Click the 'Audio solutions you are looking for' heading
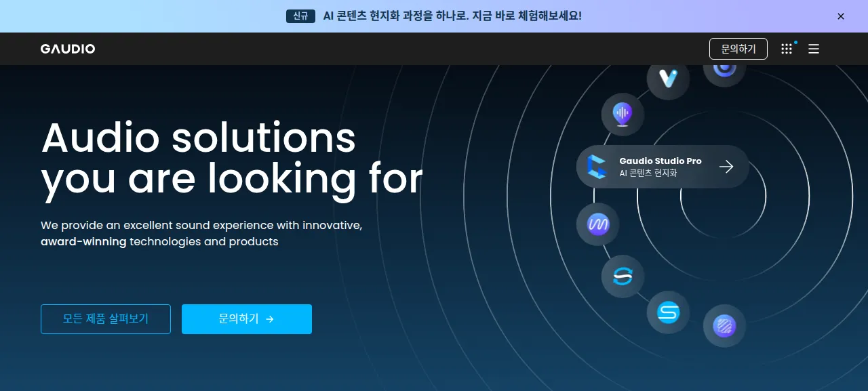The width and height of the screenshot is (868, 391). coord(232,159)
